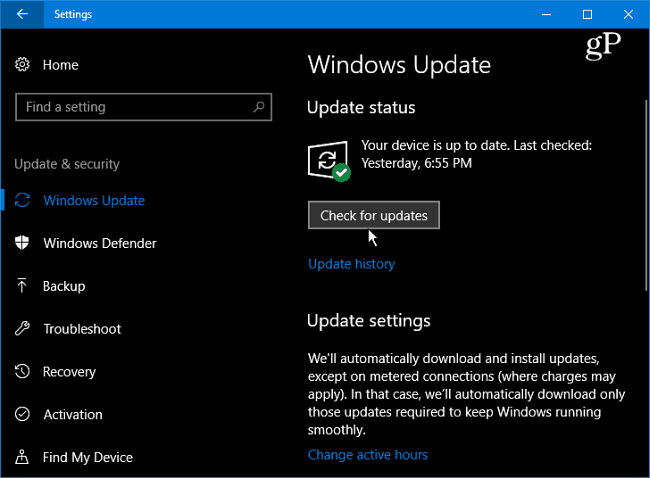Click the 'Update settings' heading
Image resolution: width=650 pixels, height=478 pixels.
tap(369, 321)
